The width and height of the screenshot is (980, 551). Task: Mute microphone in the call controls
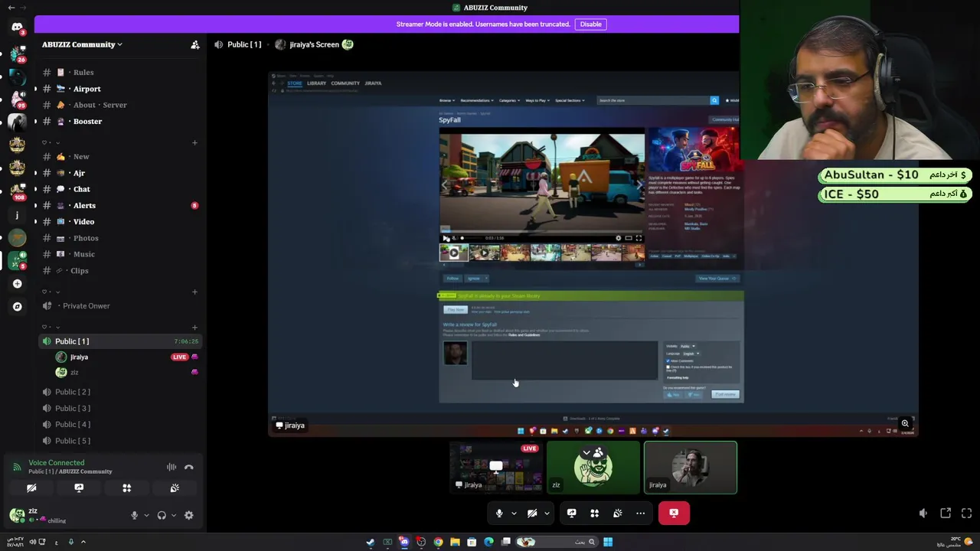coord(499,513)
